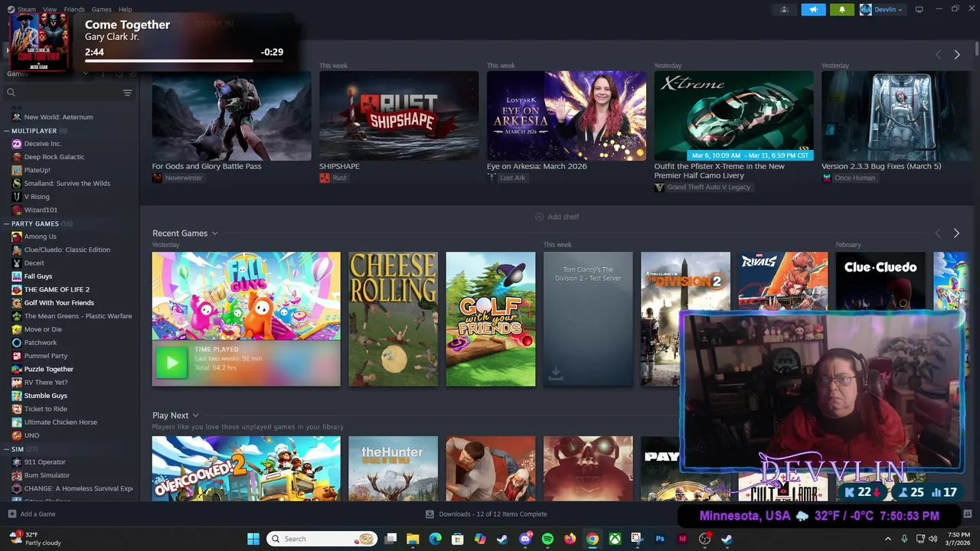Select Deceive Inc. in library list
This screenshot has height=551, width=980.
click(42, 144)
